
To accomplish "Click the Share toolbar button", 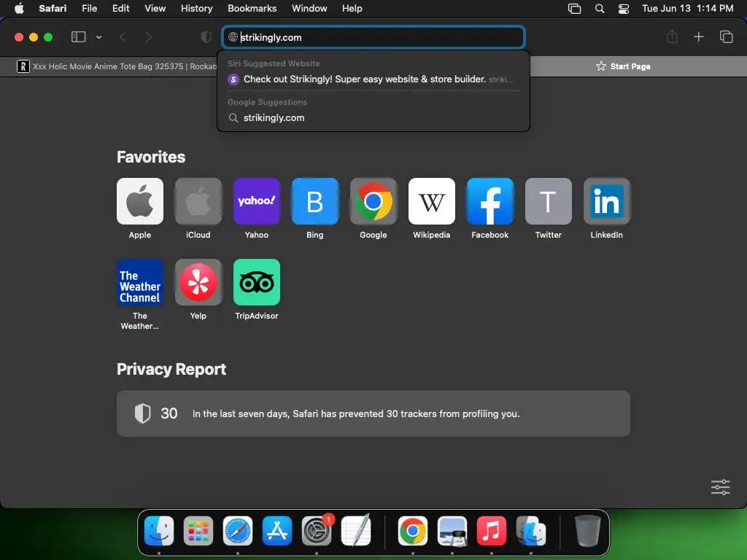I will [x=672, y=36].
